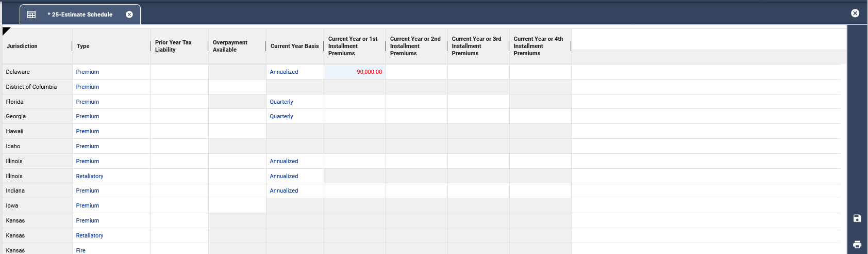This screenshot has height=254, width=868.
Task: Click Florida's 1st Installment Premiums cell
Action: click(x=355, y=102)
